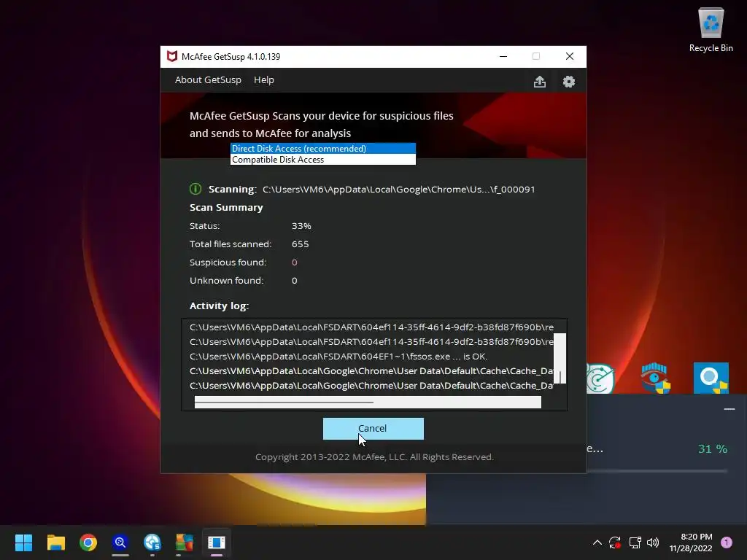Open Recycle Bin desktop icon
The image size is (747, 560).
(711, 30)
